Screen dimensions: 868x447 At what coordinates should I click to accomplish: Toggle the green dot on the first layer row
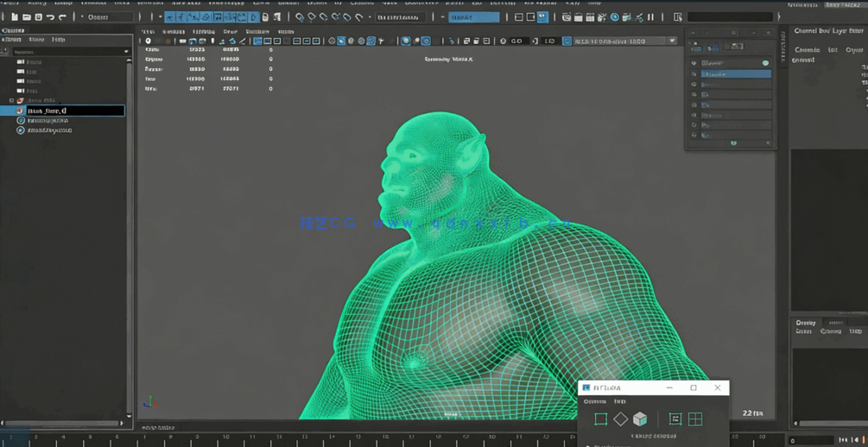(x=765, y=63)
